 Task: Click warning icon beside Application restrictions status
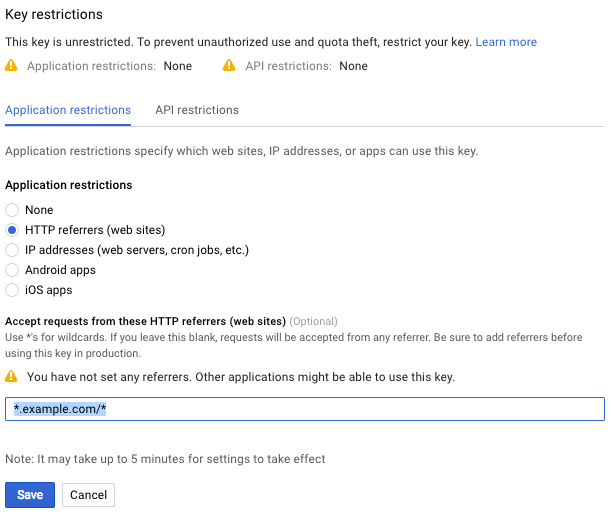tap(12, 66)
